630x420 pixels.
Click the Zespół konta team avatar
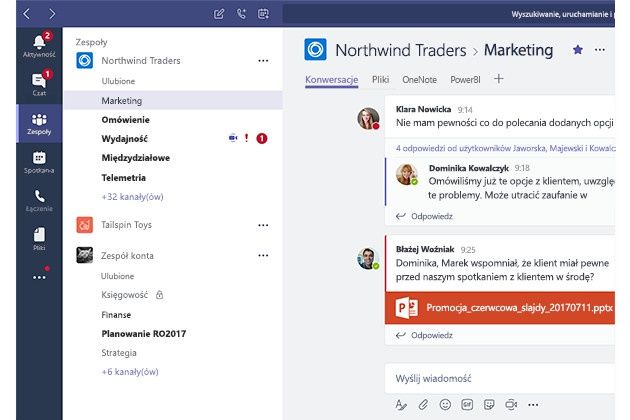pos(84,255)
